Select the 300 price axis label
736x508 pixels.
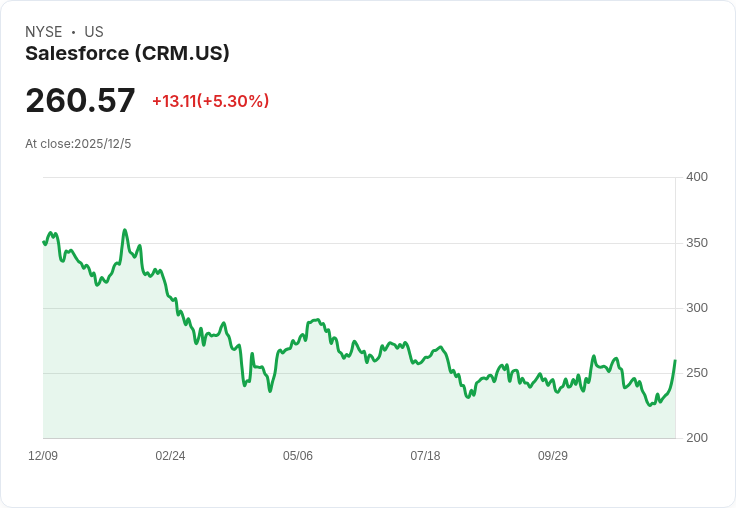point(696,308)
